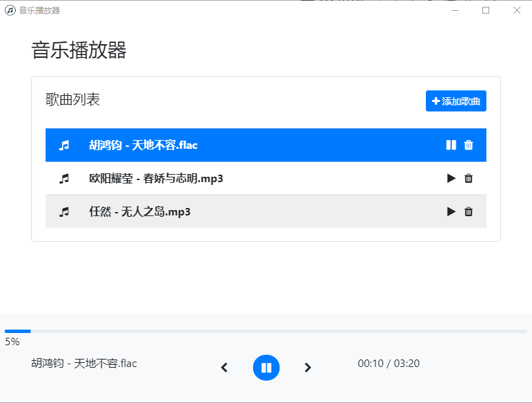Click the 5% progress label
532x403 pixels.
tap(12, 342)
